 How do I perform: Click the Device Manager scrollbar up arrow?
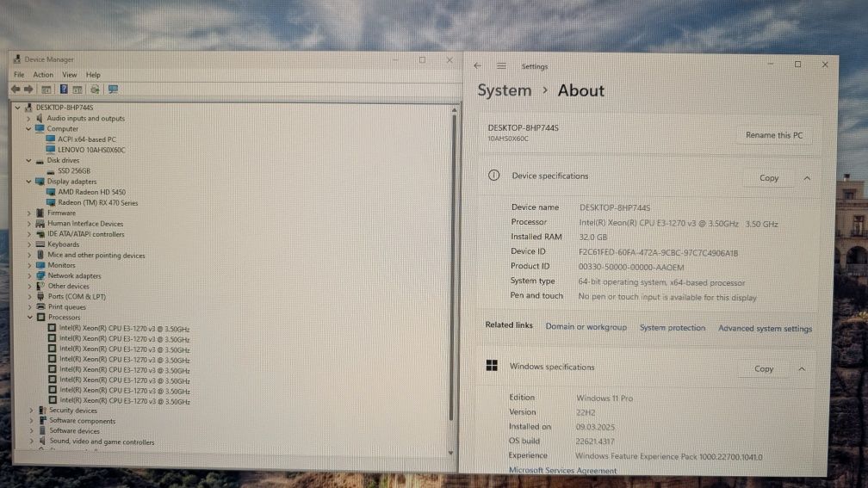tap(454, 111)
